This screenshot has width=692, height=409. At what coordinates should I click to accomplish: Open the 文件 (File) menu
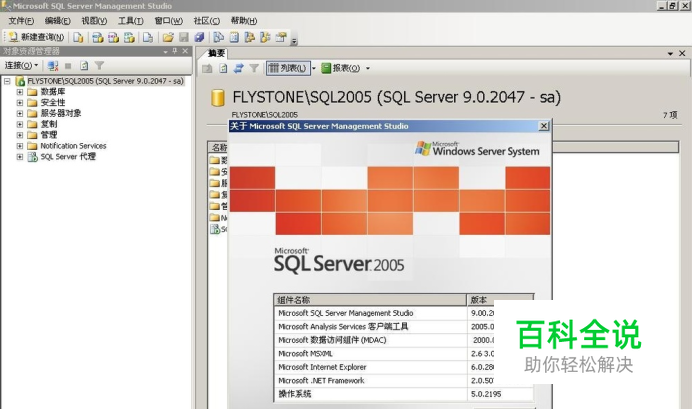pos(21,21)
